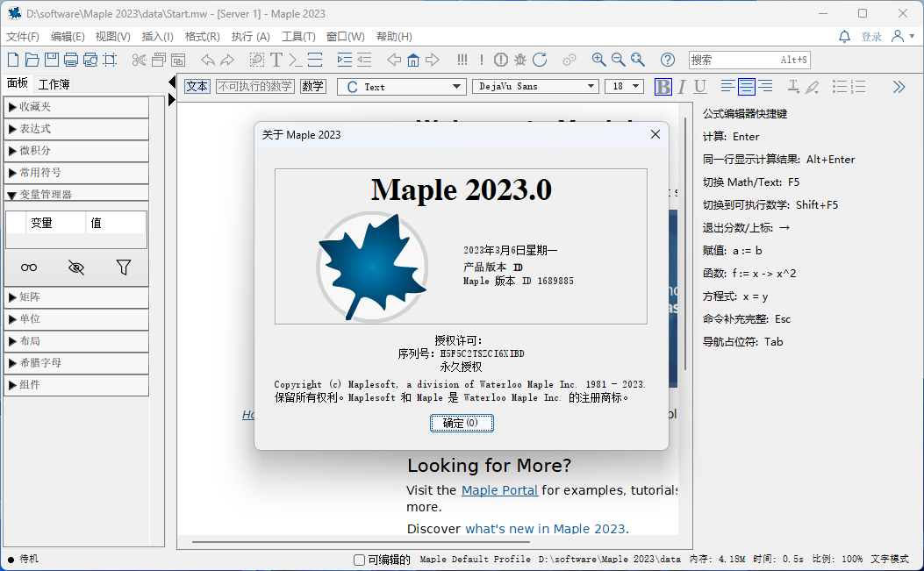Click the scissors Cut icon
The image size is (924, 571).
click(139, 60)
